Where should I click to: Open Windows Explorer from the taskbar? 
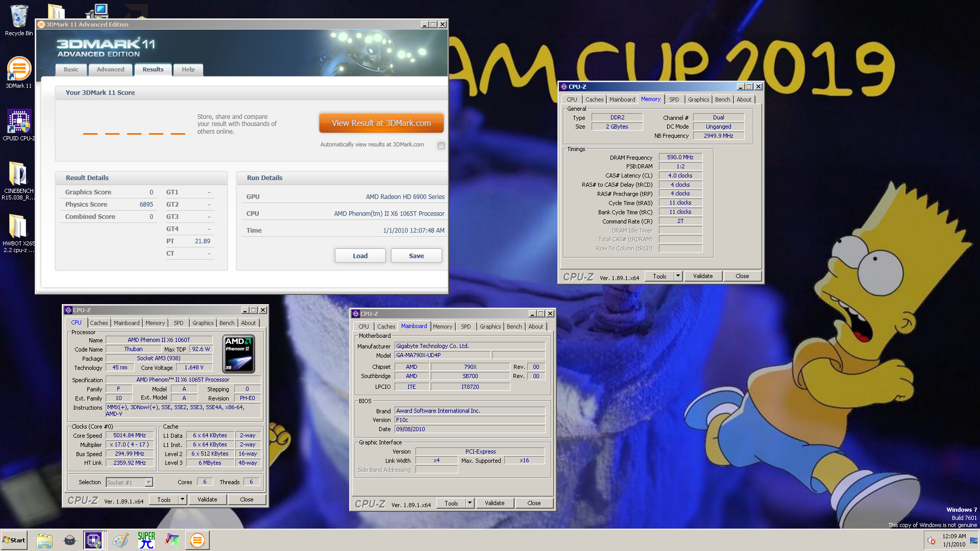[44, 540]
